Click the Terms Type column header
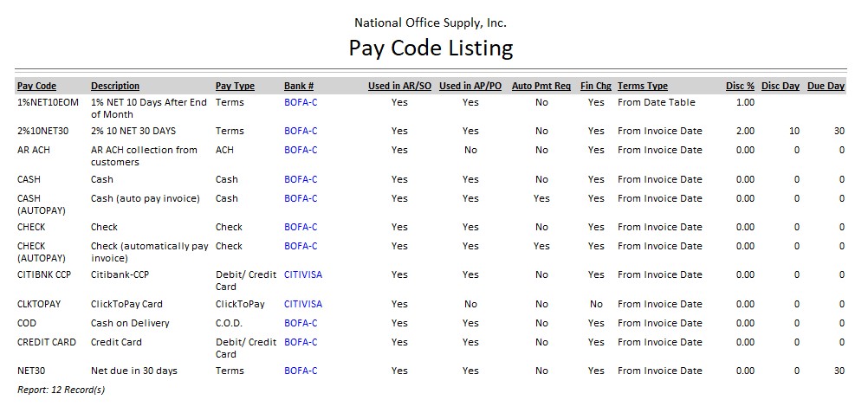Image resolution: width=868 pixels, height=413 pixels. coord(642,87)
